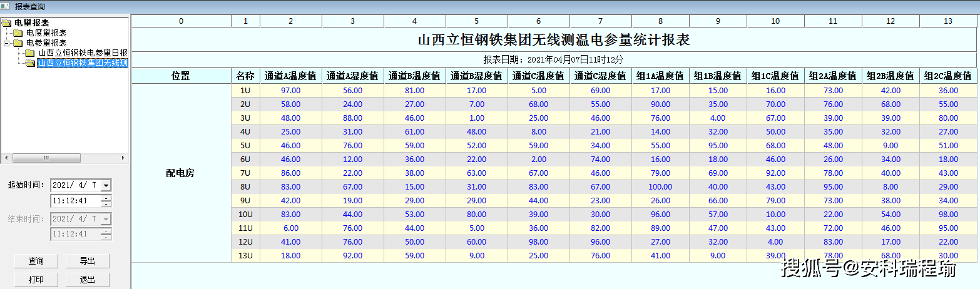The height and width of the screenshot is (289, 980).
Task: Click the 通道A温度值 header cell
Action: click(291, 76)
